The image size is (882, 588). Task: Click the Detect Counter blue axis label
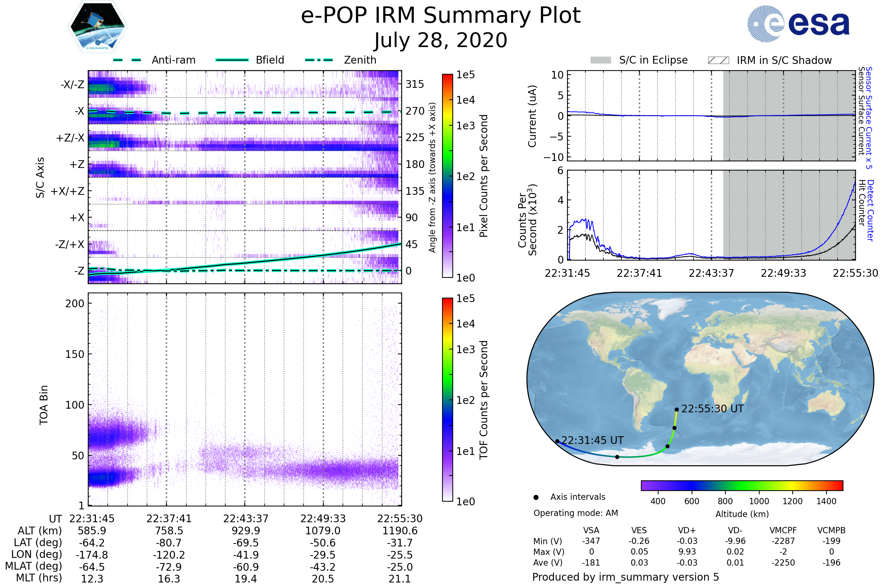point(870,210)
